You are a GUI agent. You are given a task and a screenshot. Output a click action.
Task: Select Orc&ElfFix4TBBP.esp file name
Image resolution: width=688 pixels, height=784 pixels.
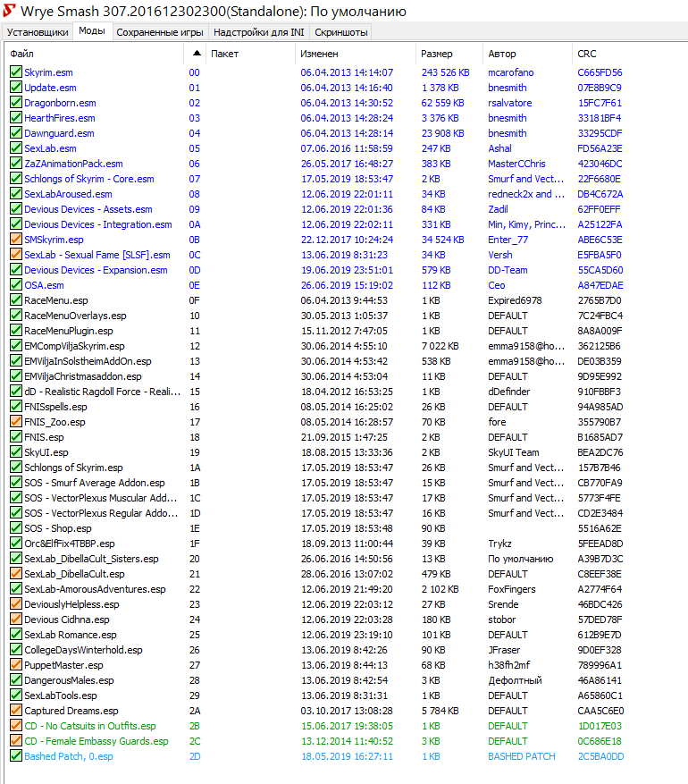click(x=70, y=544)
